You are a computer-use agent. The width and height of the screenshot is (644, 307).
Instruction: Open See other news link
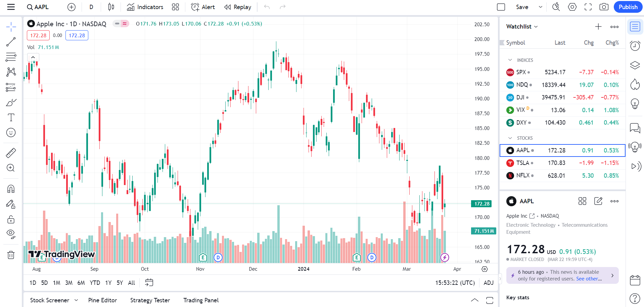click(x=589, y=279)
